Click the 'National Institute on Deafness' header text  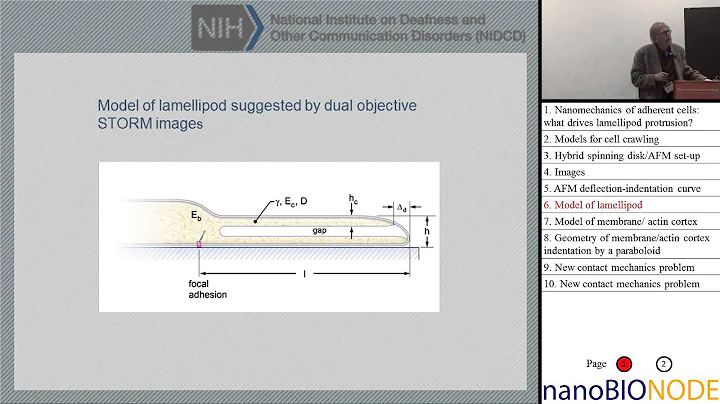point(398,28)
